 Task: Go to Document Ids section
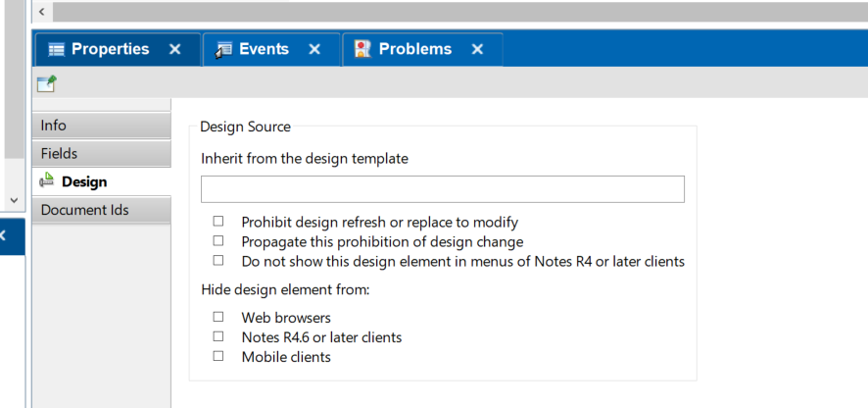coord(102,210)
